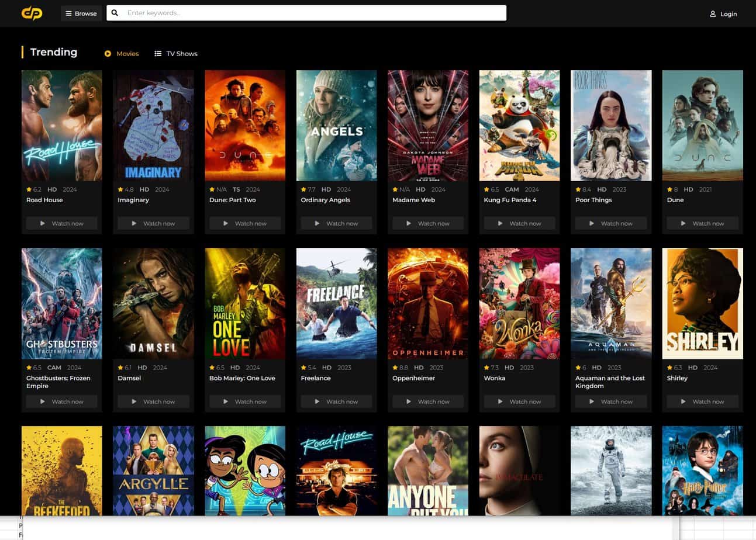The image size is (756, 540).
Task: Click the orange site logo
Action: click(x=32, y=13)
